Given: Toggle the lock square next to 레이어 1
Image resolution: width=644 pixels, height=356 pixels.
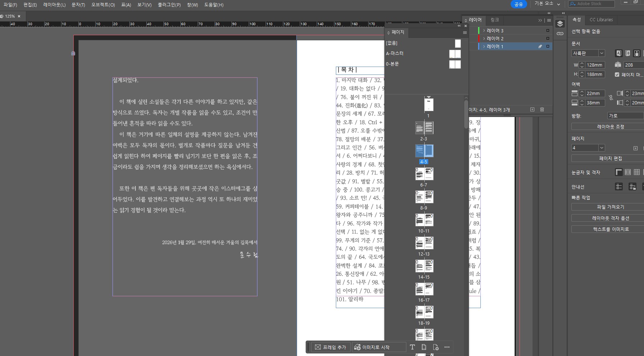Looking at the screenshot, I should [x=548, y=46].
